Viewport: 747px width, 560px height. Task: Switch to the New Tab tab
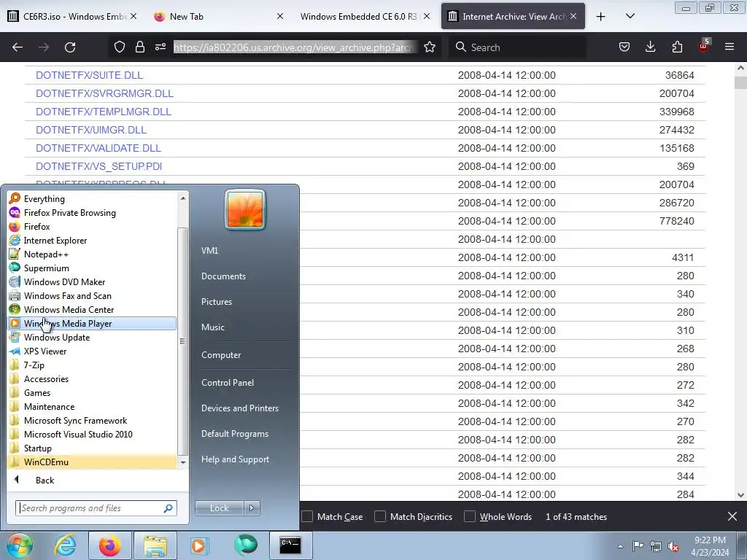pos(219,17)
